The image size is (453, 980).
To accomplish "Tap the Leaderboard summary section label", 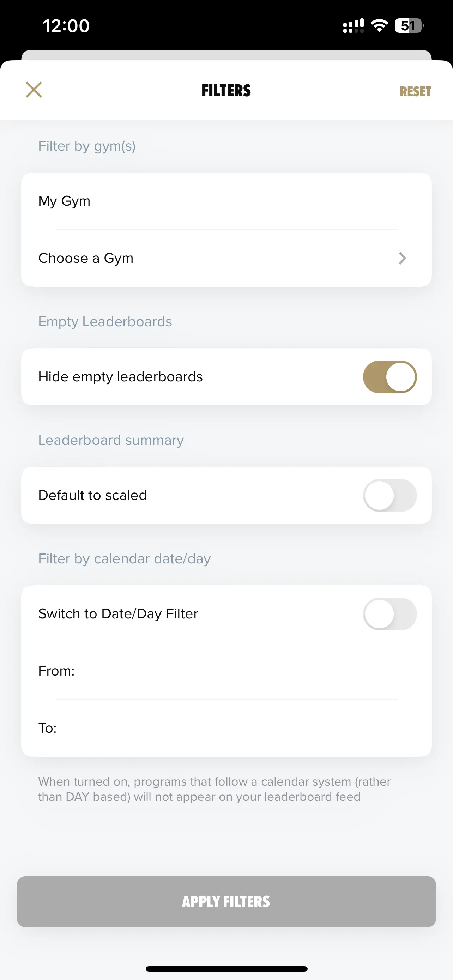I will (111, 440).
